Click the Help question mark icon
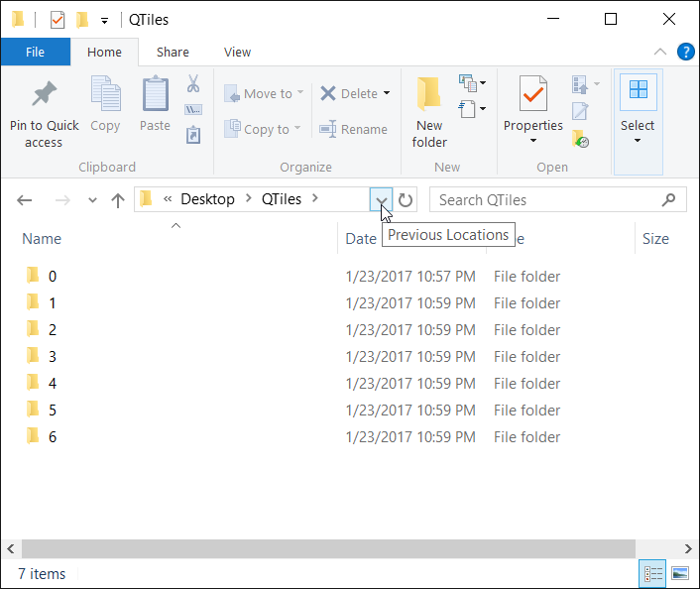 684,53
